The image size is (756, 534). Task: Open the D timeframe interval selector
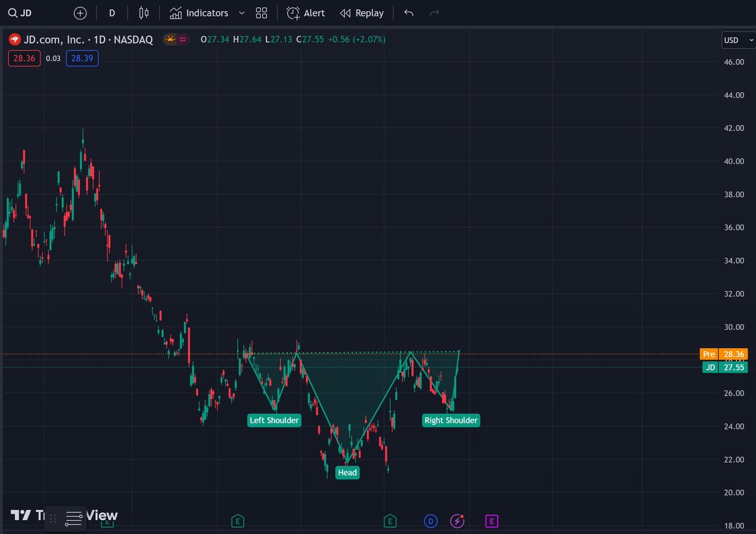coord(112,13)
